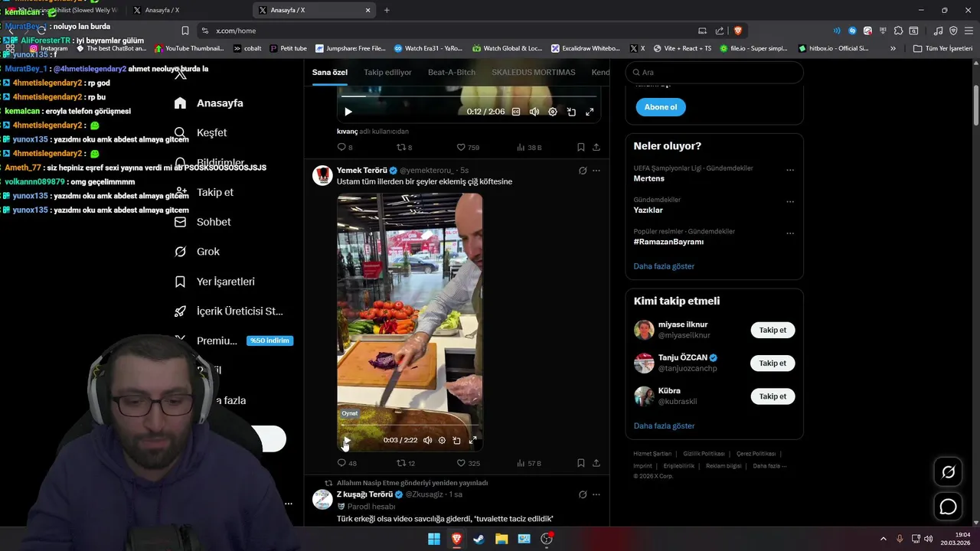Screen dimensions: 980x551
Task: Open Tüm Yer İşaretleri bookmarks folder
Action: point(942,48)
